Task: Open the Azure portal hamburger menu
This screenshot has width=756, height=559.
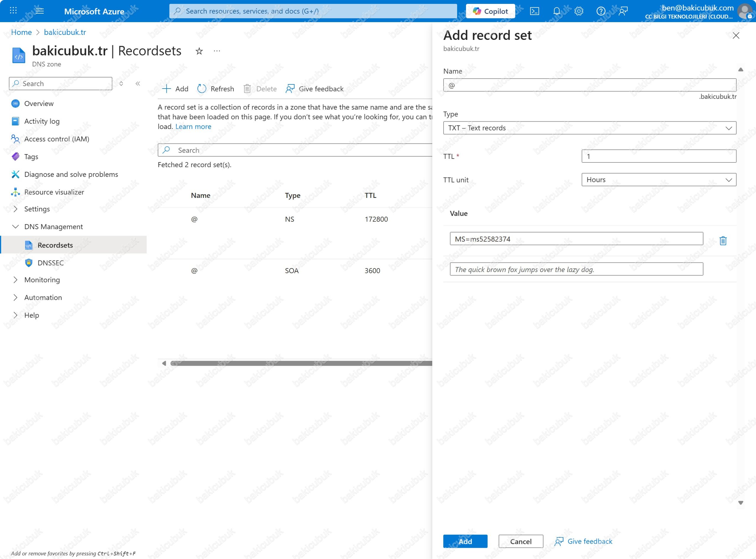Action: 40,11
